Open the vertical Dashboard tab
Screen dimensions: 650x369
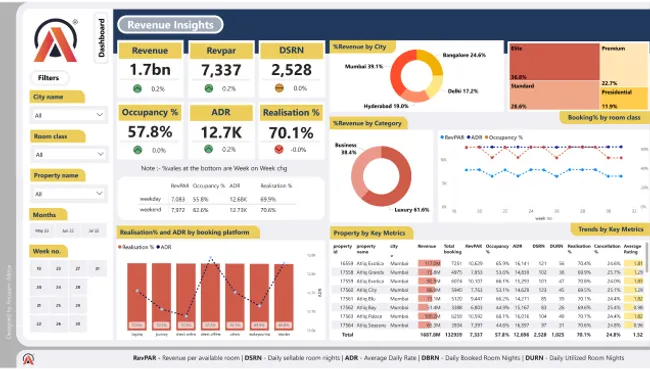[x=102, y=38]
